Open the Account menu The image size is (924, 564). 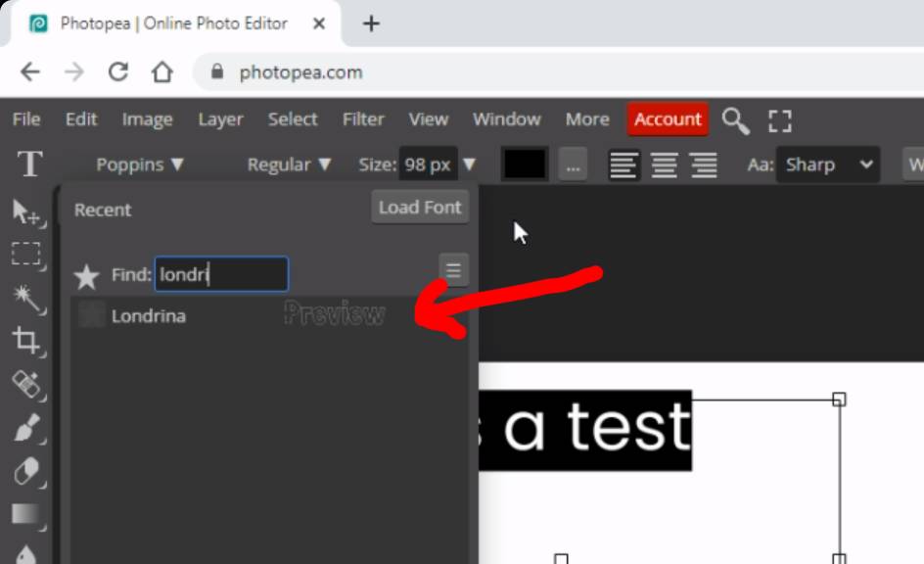pos(668,119)
